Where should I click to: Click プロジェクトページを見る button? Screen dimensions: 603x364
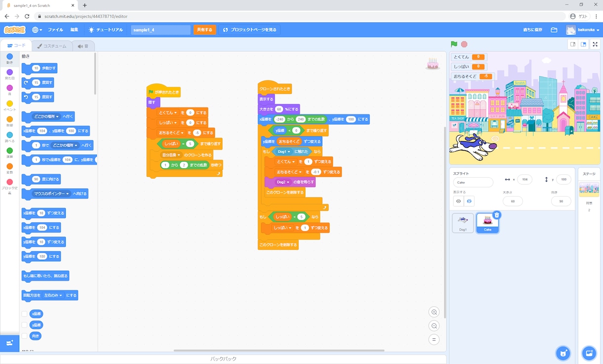click(x=250, y=30)
